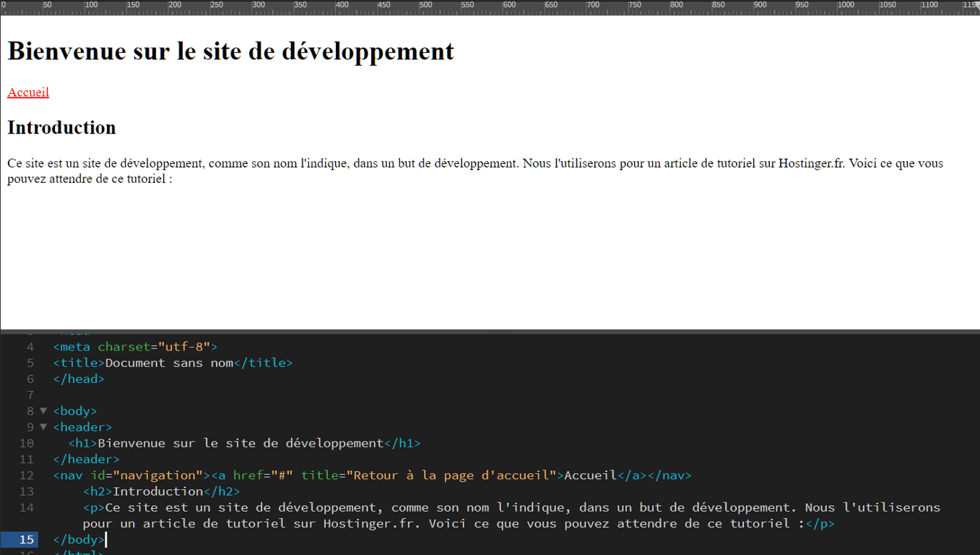Click the <p> tag starting on line 14
980x555 pixels.
point(92,507)
